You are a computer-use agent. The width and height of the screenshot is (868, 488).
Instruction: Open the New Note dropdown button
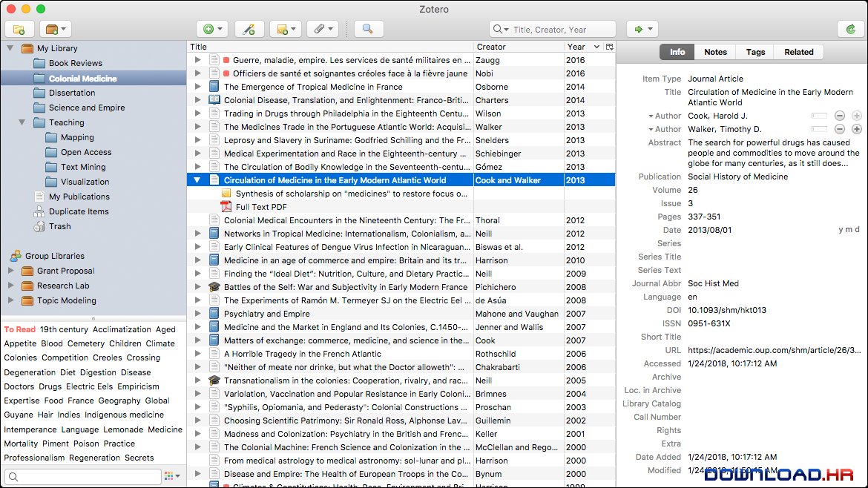(x=286, y=30)
